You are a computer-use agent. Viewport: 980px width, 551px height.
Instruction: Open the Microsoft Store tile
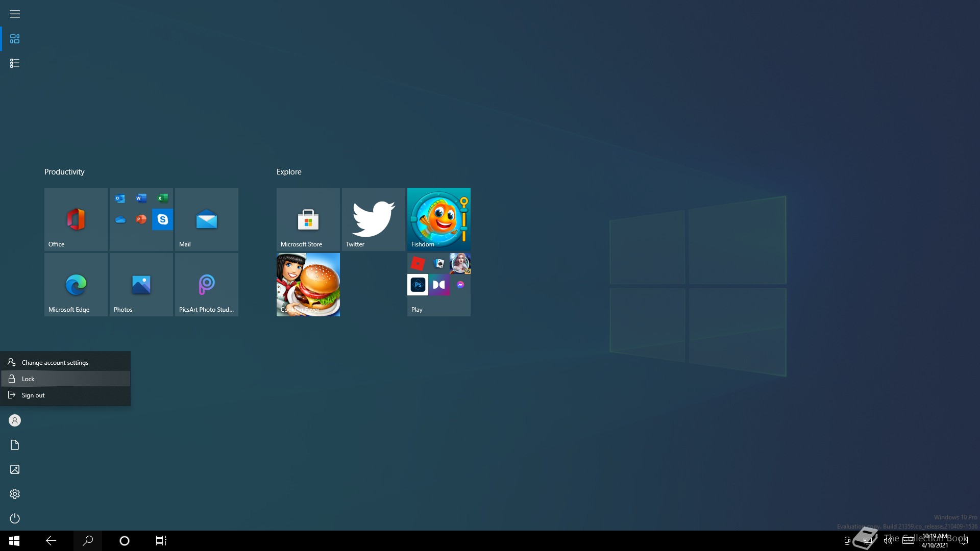(x=308, y=219)
